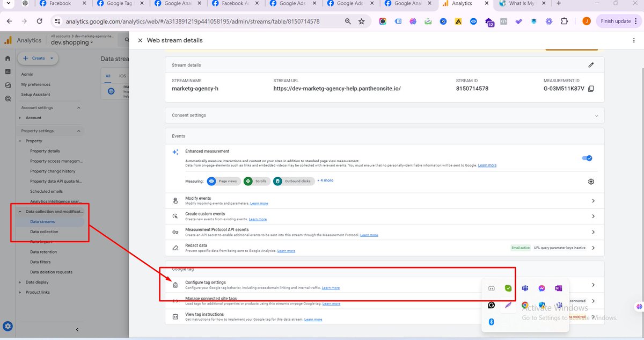Viewport: 644px width, 340px height.
Task: Select the Reports icon in the left rail
Action: (7, 71)
